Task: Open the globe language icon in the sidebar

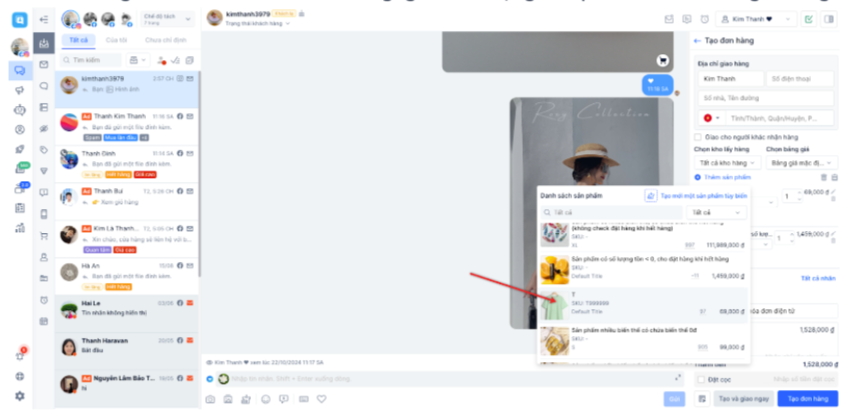Action: (x=20, y=376)
